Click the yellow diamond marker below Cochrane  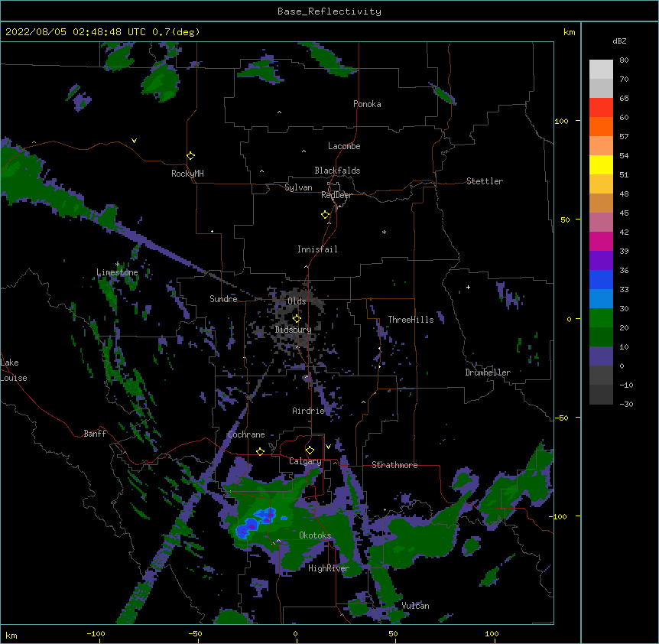click(260, 451)
